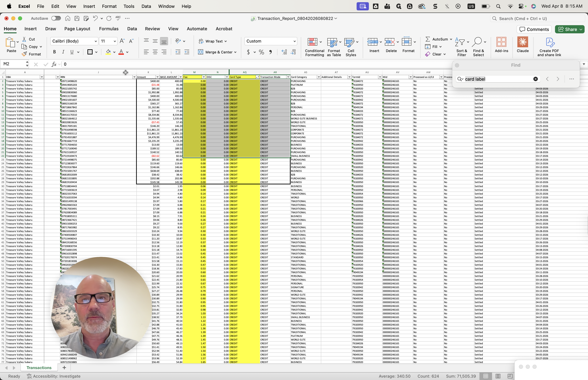The height and width of the screenshot is (380, 588).
Task: Click the Undo arrow icon
Action: click(x=95, y=18)
